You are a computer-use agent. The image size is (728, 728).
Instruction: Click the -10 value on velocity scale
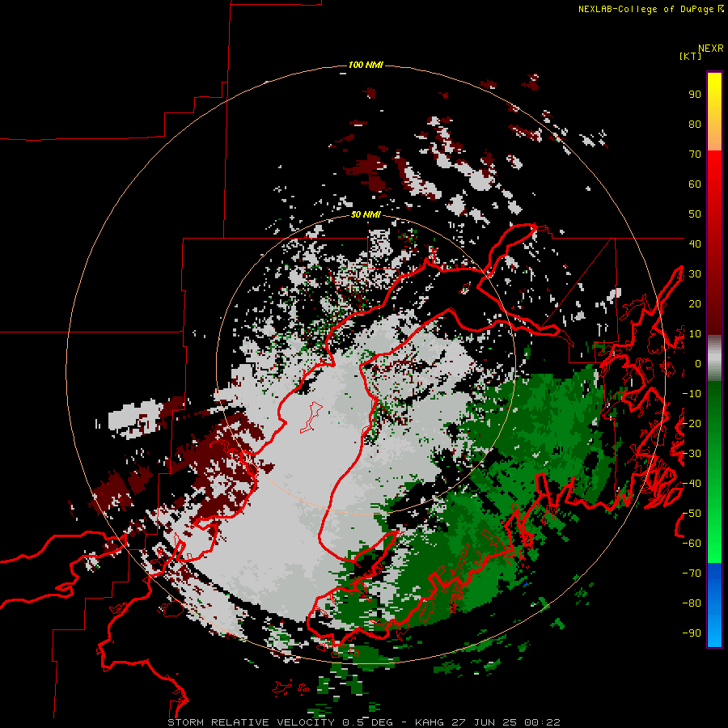[x=692, y=394]
